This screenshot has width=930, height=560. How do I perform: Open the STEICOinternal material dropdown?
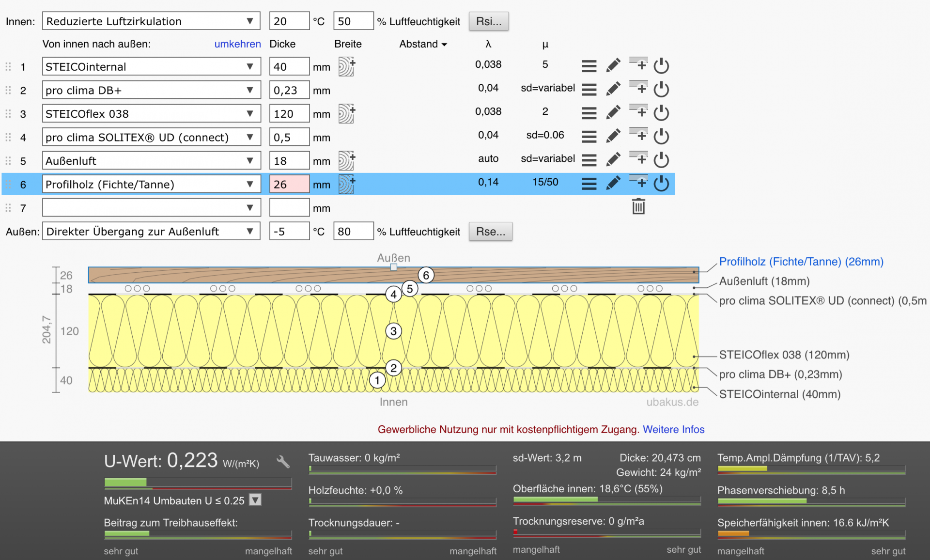point(151,66)
